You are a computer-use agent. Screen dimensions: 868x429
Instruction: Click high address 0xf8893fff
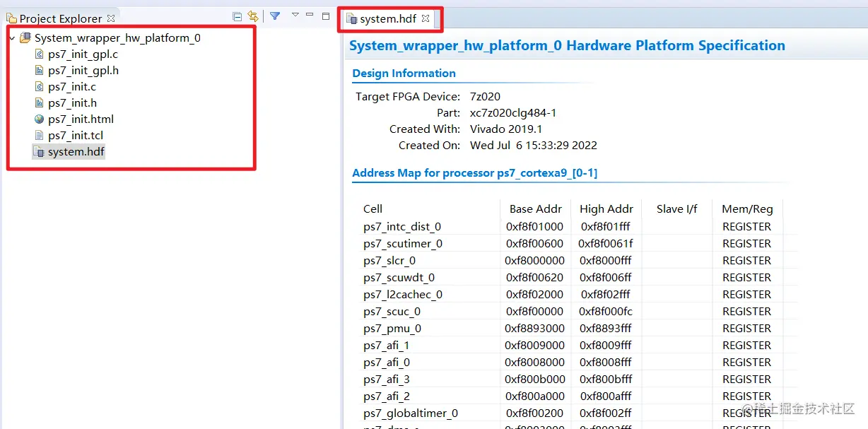pos(606,329)
